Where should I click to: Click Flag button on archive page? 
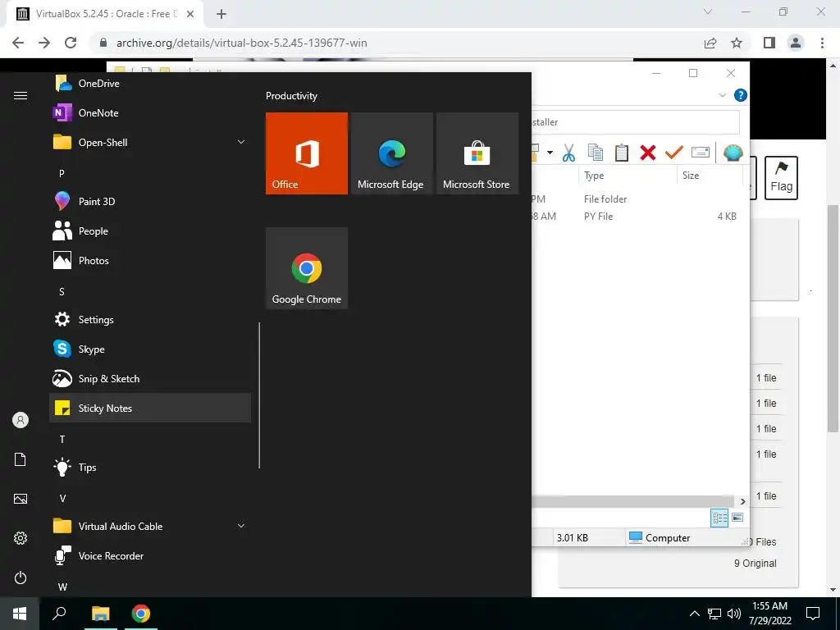click(x=781, y=178)
